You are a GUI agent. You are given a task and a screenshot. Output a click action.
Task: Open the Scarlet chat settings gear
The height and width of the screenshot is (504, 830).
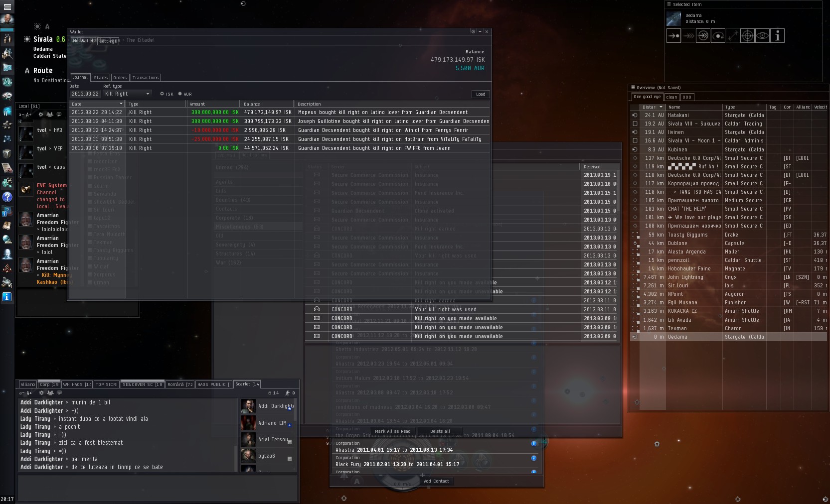click(41, 393)
